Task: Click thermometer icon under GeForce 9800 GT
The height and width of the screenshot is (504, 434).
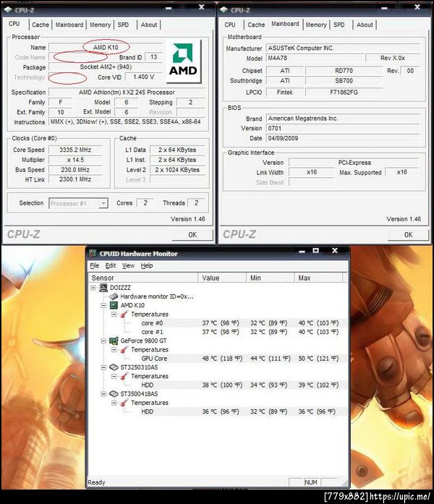Action: click(x=124, y=349)
